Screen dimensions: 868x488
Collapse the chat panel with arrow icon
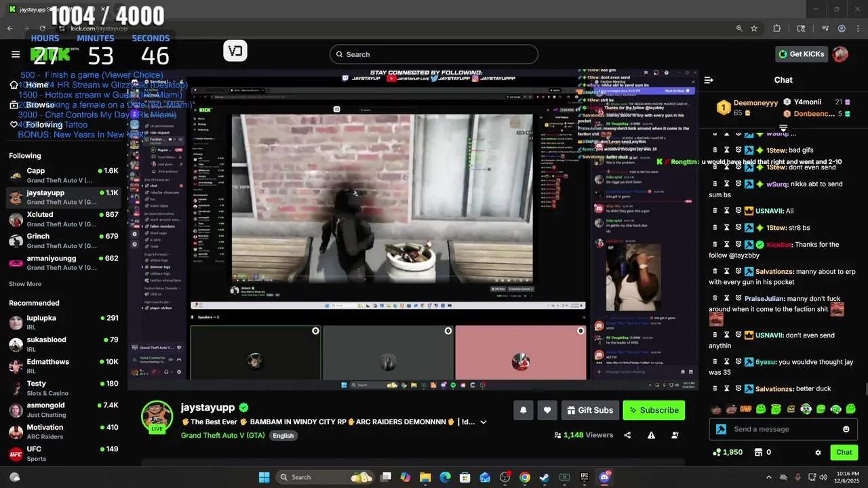click(x=709, y=80)
